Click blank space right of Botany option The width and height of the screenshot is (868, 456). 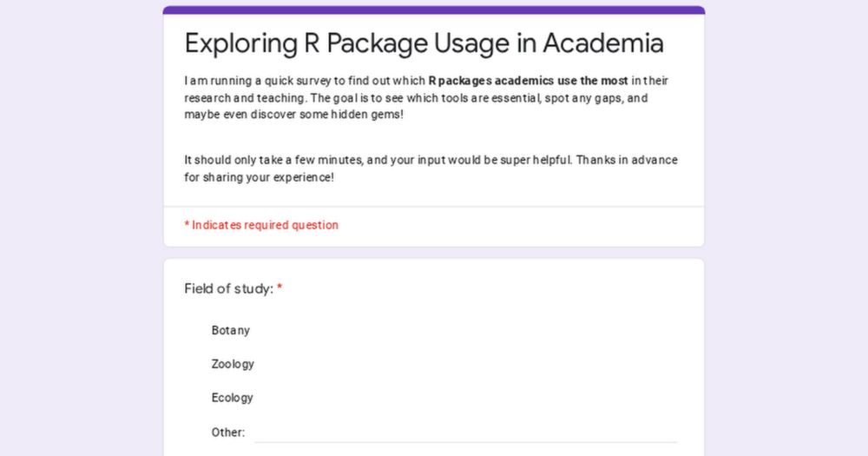465,330
